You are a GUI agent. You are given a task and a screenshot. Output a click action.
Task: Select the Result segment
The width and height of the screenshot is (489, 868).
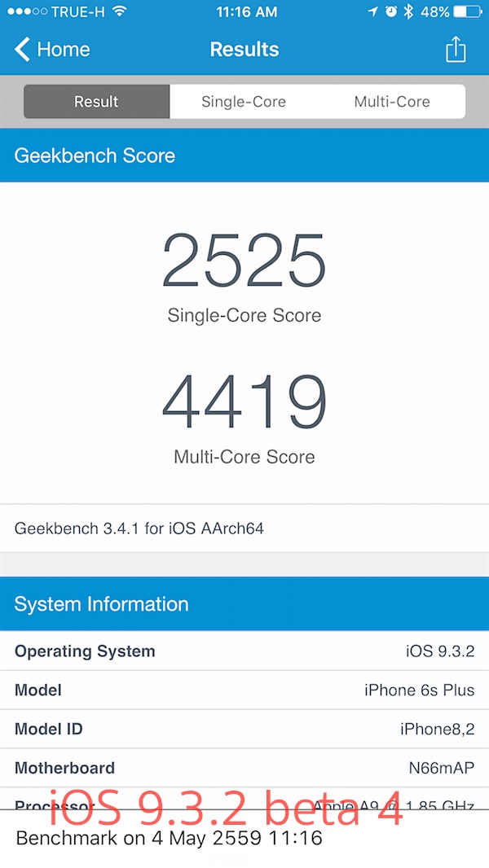point(96,102)
